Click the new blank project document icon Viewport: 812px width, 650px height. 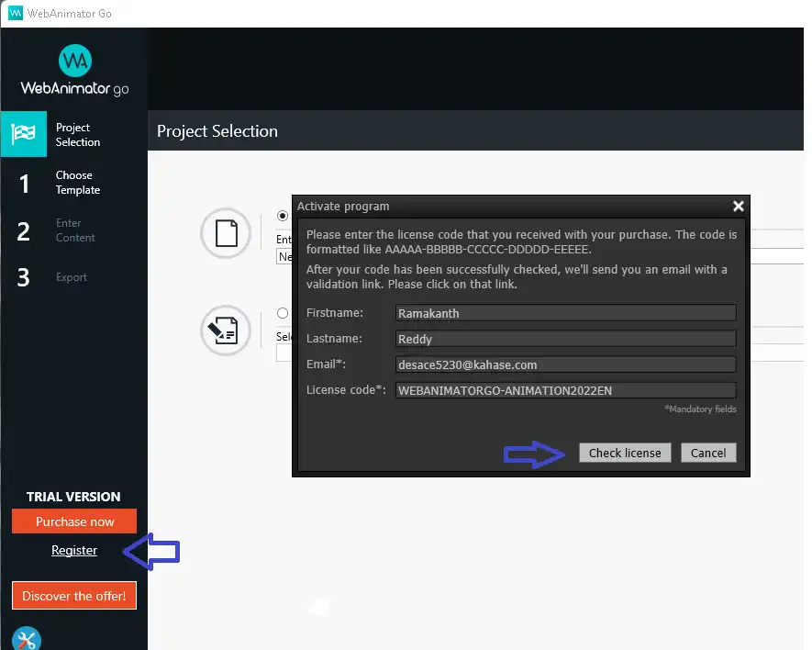226,233
